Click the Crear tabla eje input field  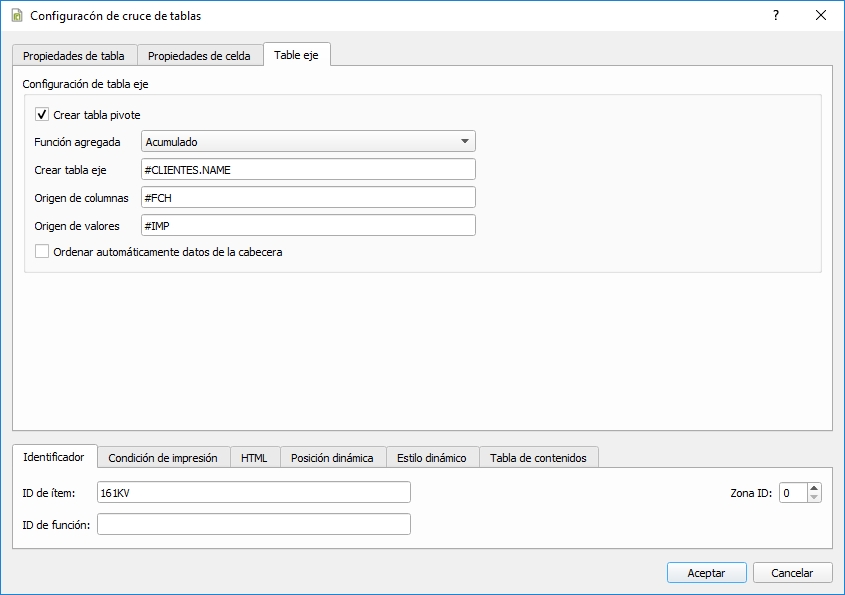tap(308, 170)
